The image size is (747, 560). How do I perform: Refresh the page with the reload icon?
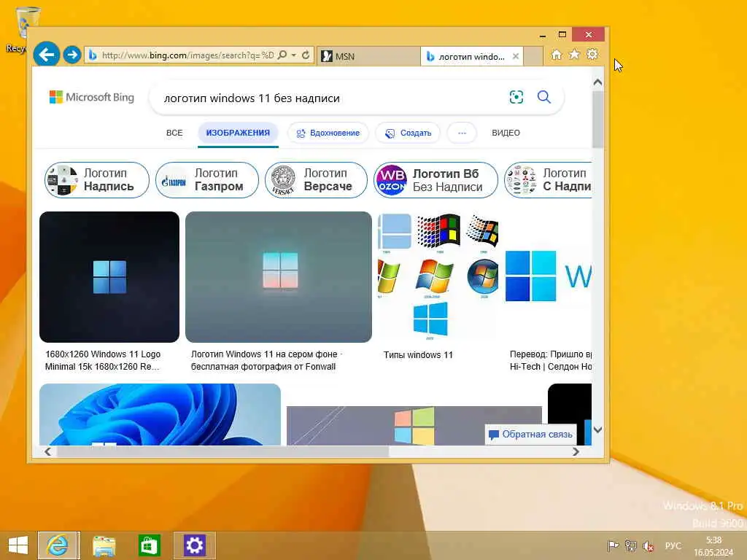[x=306, y=55]
